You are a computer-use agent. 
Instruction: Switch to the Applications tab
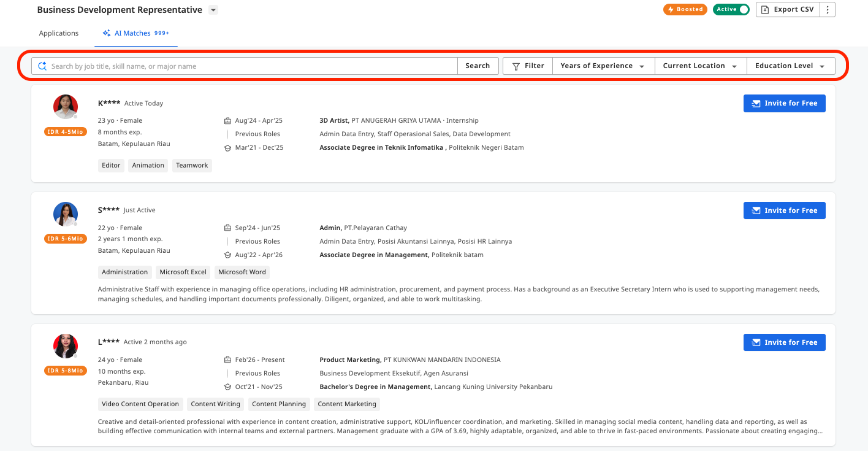[59, 33]
